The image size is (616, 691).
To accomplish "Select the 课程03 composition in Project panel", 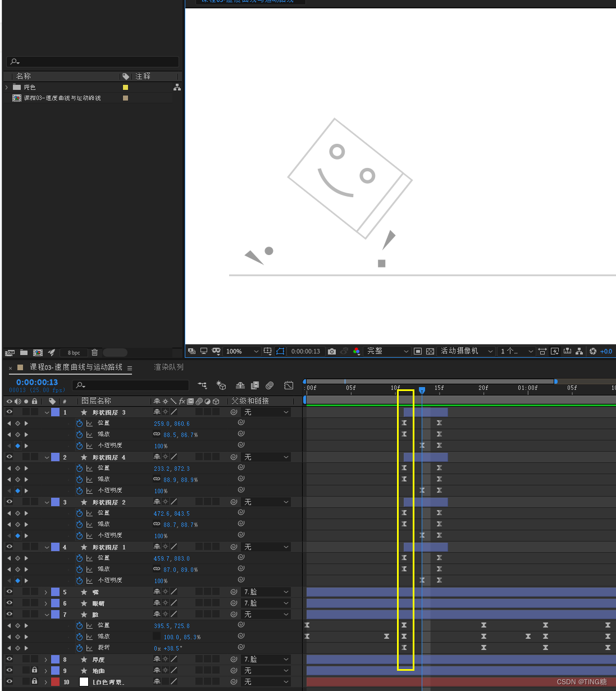I will pyautogui.click(x=62, y=98).
